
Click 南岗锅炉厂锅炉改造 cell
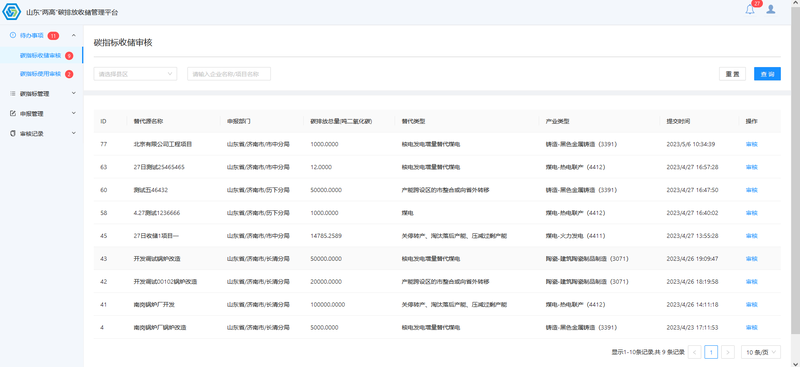click(x=160, y=327)
